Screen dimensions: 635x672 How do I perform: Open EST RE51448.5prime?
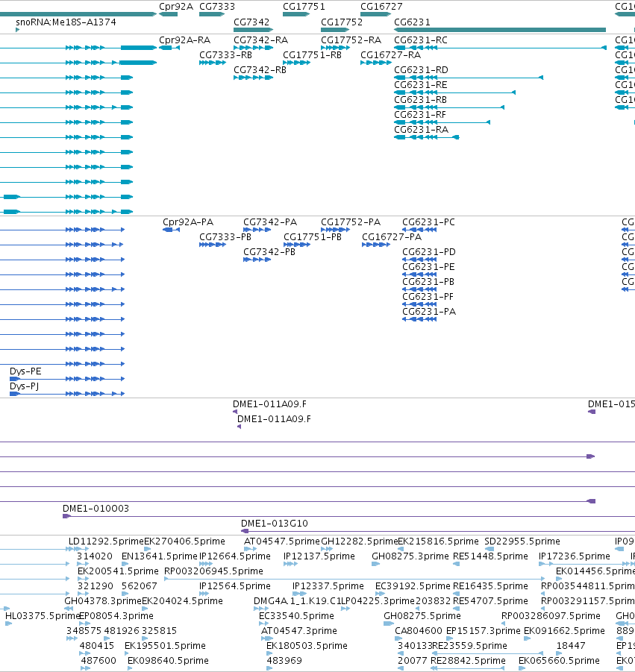pos(490,556)
